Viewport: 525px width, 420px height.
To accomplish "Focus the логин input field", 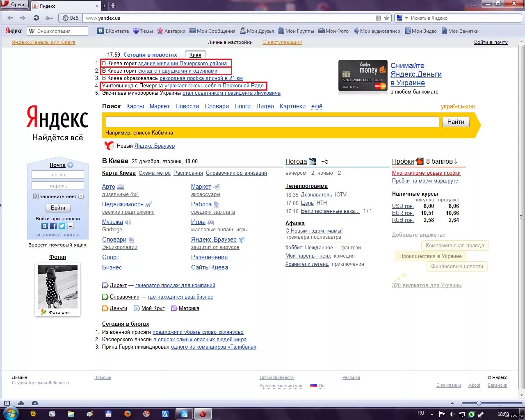I will [x=58, y=175].
